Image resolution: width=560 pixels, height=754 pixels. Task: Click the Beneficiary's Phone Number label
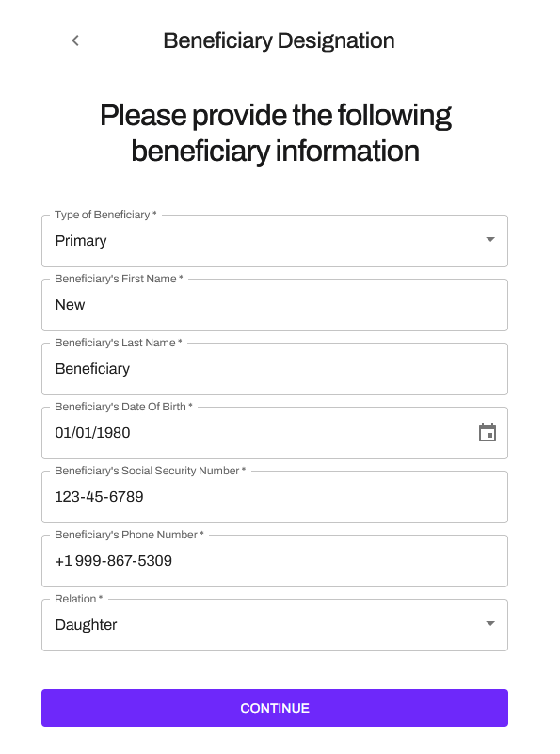129,535
